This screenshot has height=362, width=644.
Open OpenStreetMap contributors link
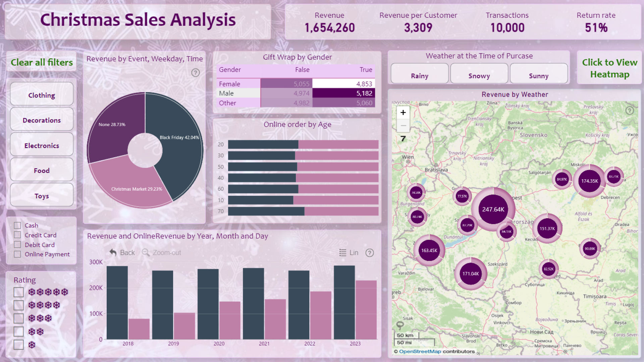click(420, 351)
